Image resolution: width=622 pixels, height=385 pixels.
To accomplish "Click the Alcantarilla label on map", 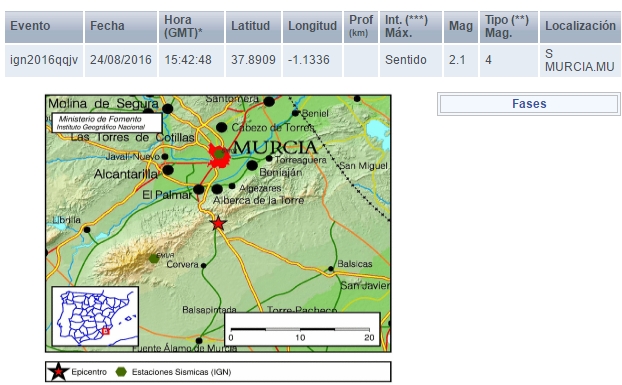I will (x=126, y=174).
